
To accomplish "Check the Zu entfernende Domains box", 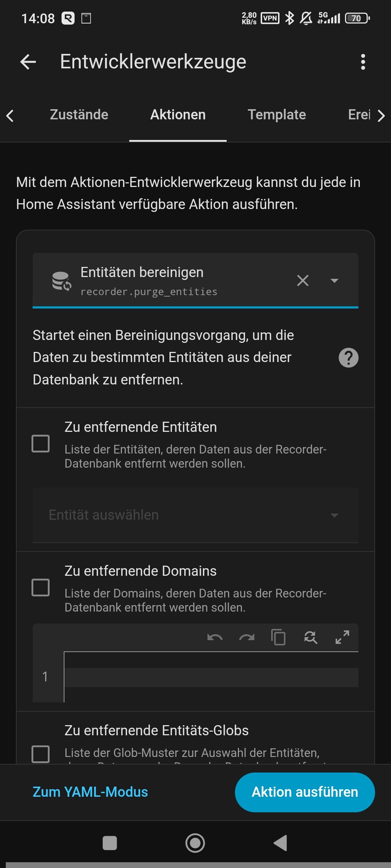I will point(41,587).
